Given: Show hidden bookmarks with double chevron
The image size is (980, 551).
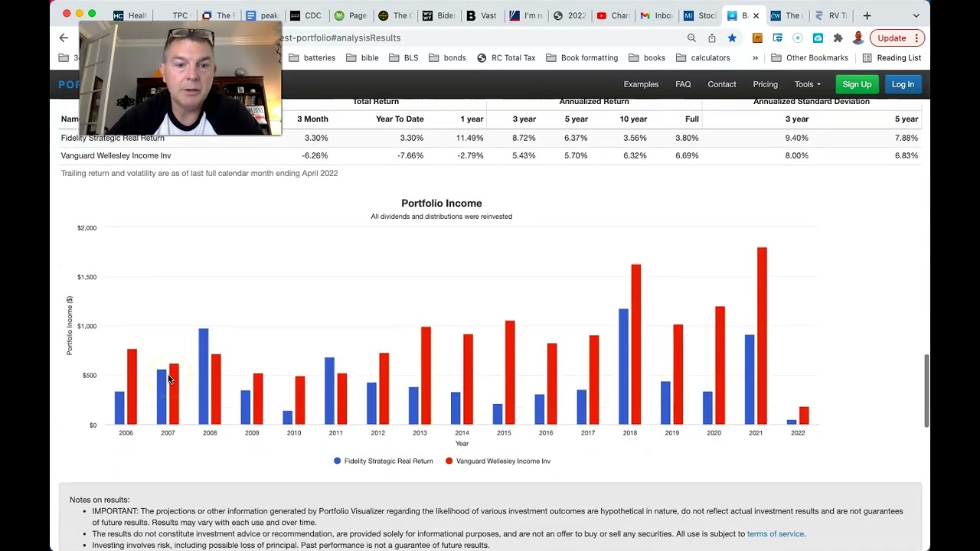Looking at the screenshot, I should 755,57.
